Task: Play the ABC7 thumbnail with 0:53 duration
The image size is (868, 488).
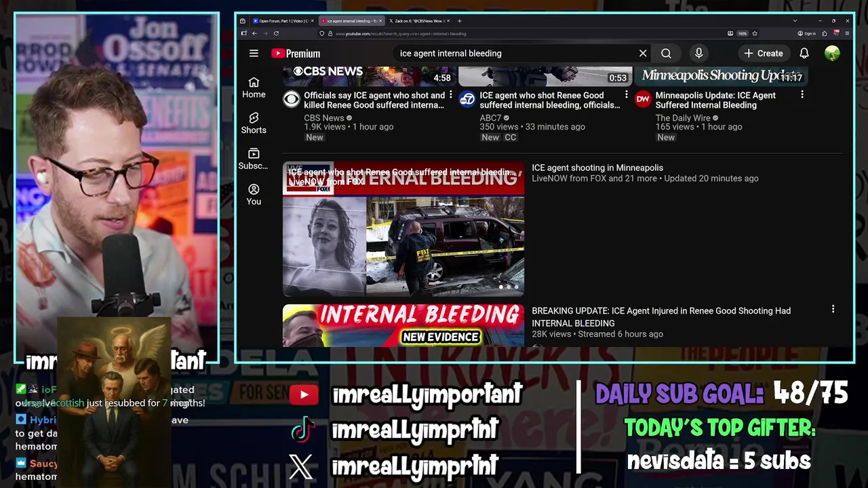Action: click(x=545, y=77)
